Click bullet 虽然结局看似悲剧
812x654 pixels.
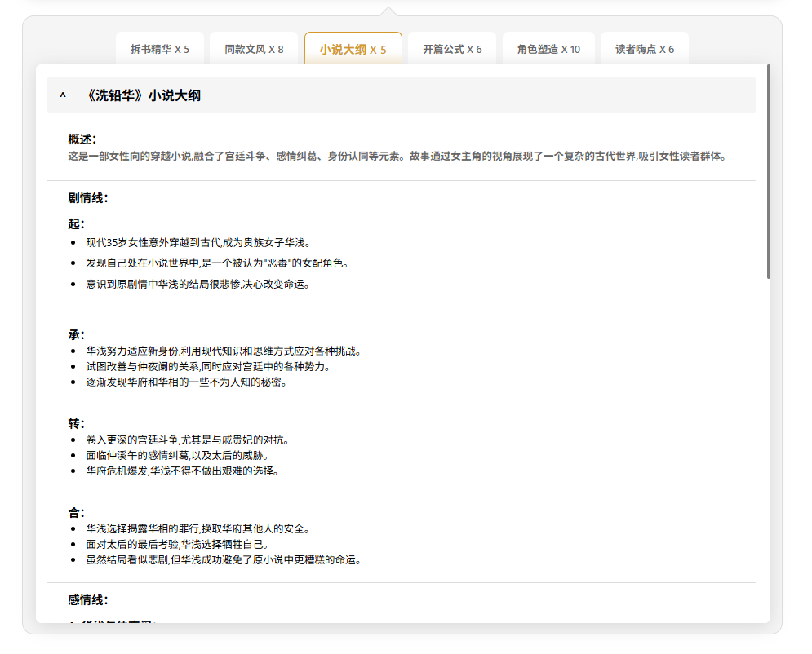coord(223,560)
